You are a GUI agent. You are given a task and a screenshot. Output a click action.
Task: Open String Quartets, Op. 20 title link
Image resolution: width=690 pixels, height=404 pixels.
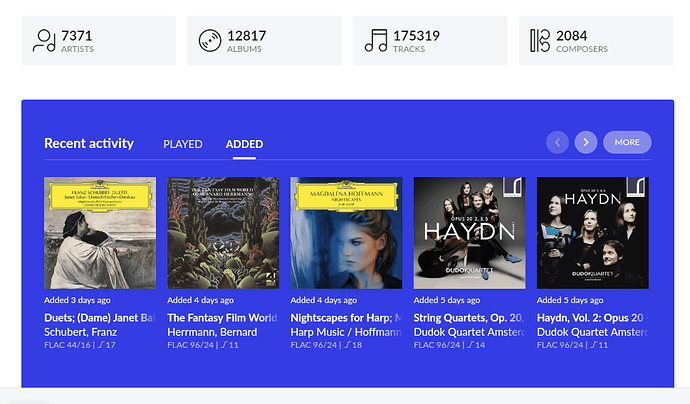[x=470, y=318]
